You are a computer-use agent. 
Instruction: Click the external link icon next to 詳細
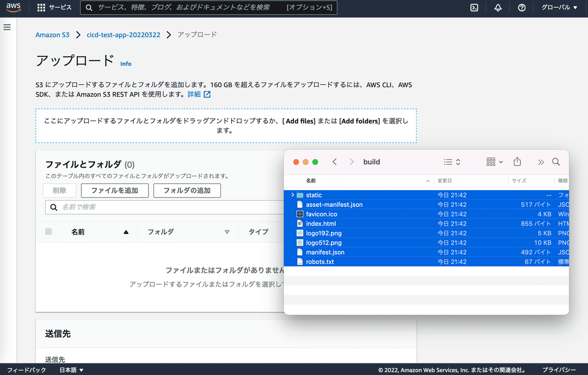click(207, 94)
